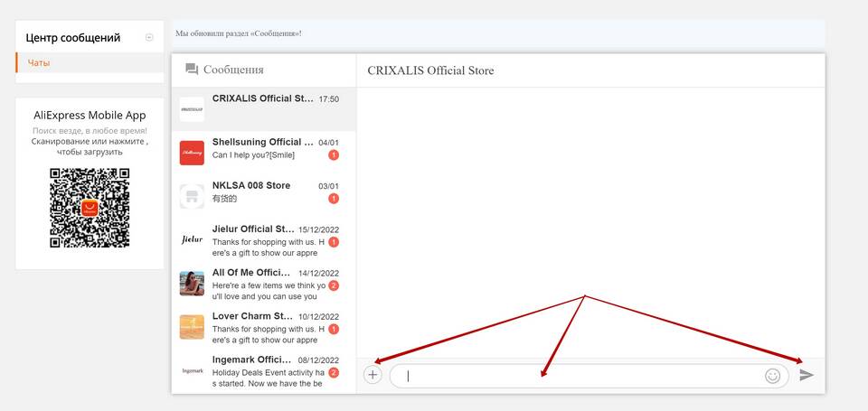Collapse the Центр сообщений panel
This screenshot has height=411, width=868.
[149, 38]
